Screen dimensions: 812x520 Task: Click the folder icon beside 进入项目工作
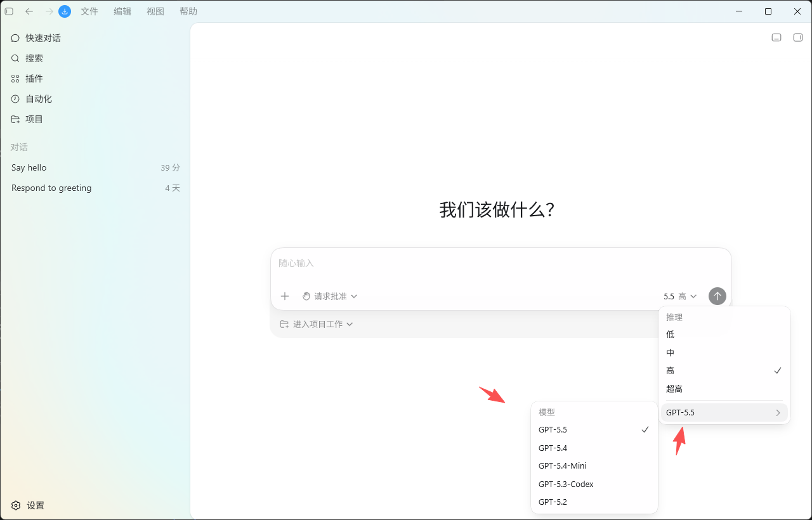click(x=284, y=324)
